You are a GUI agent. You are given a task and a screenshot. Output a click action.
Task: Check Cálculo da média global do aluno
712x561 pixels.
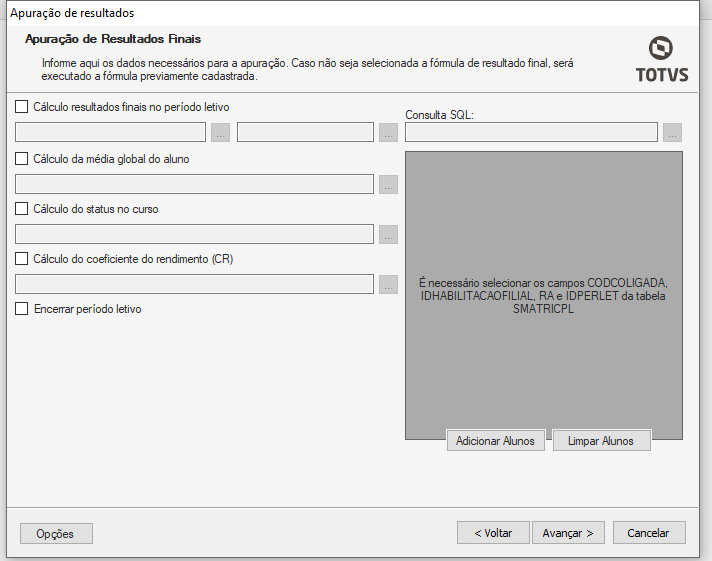[x=22, y=159]
